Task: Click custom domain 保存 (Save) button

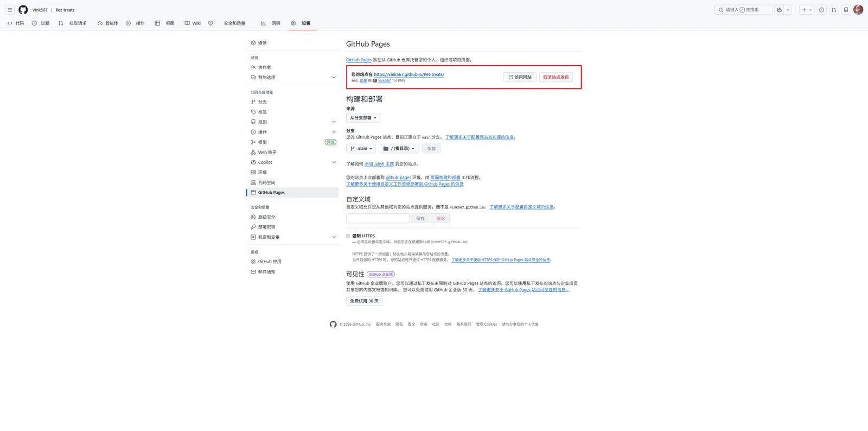Action: click(x=420, y=218)
